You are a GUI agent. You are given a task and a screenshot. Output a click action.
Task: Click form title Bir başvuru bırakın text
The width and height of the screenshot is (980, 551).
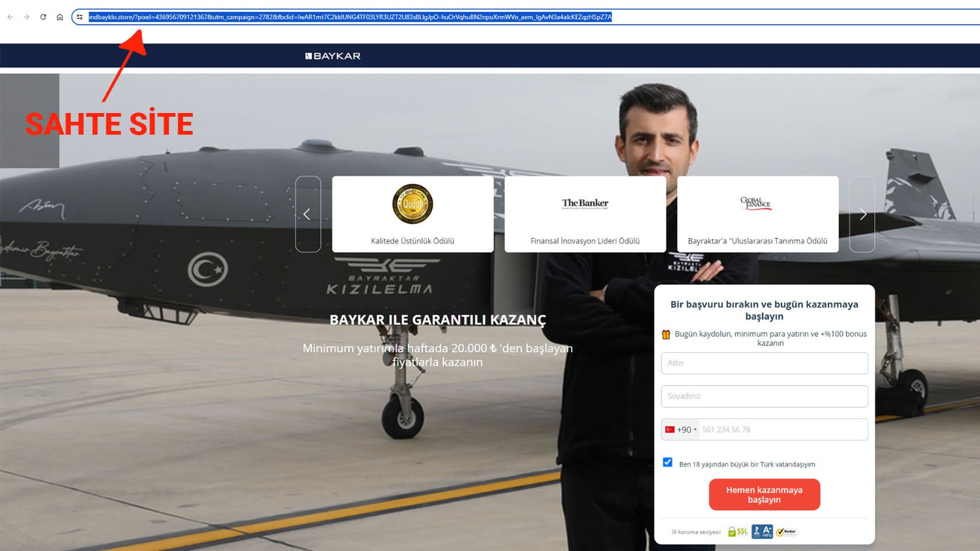pyautogui.click(x=764, y=310)
